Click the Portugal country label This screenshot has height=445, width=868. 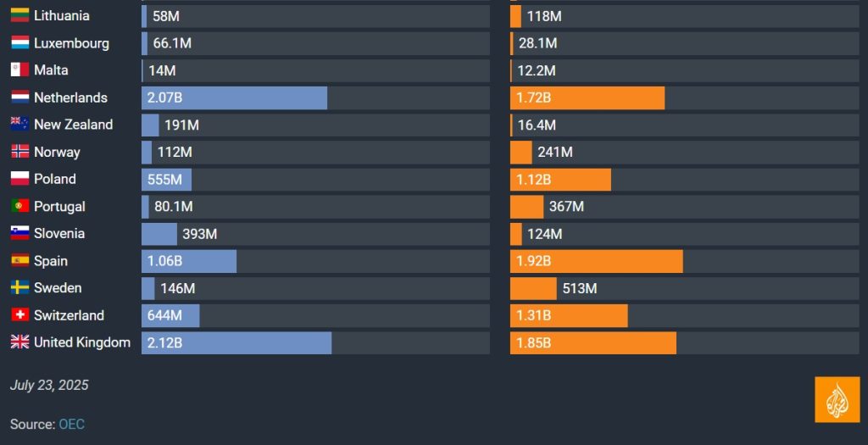[x=59, y=206]
